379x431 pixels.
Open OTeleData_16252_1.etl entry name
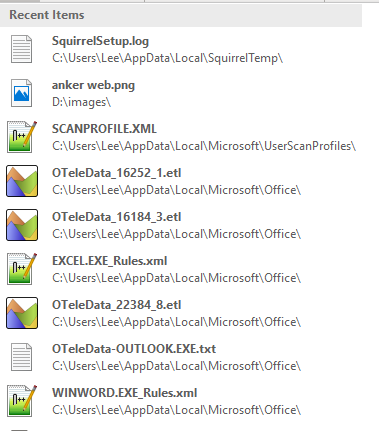(117, 173)
